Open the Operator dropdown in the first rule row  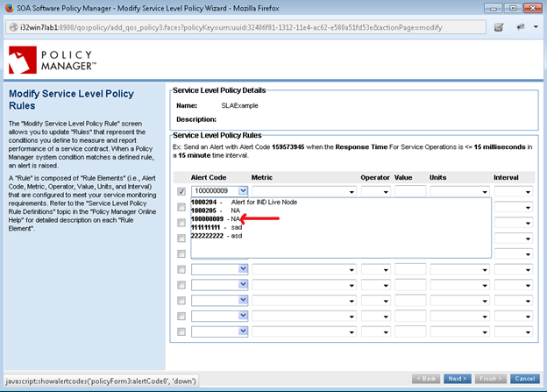(x=376, y=192)
